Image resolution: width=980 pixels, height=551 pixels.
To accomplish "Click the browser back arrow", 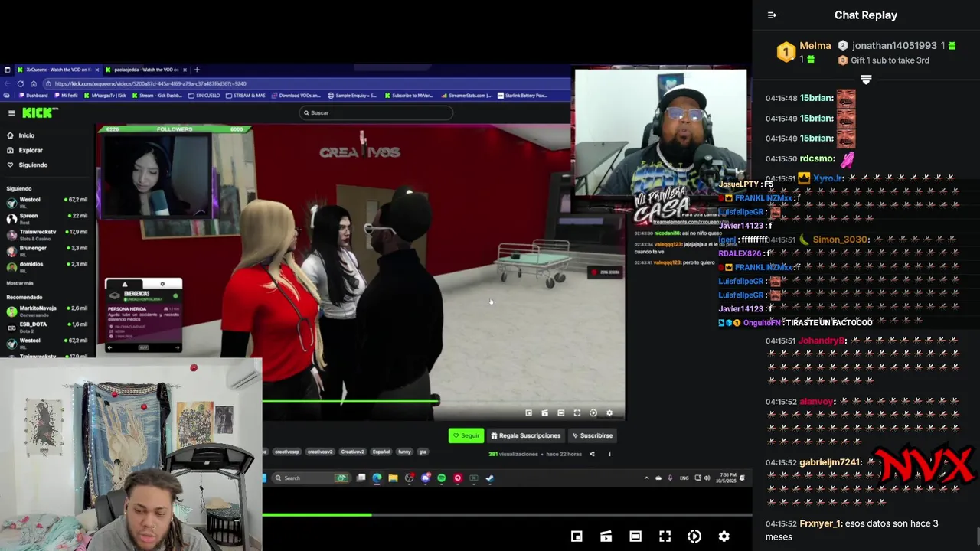I will pos(8,83).
